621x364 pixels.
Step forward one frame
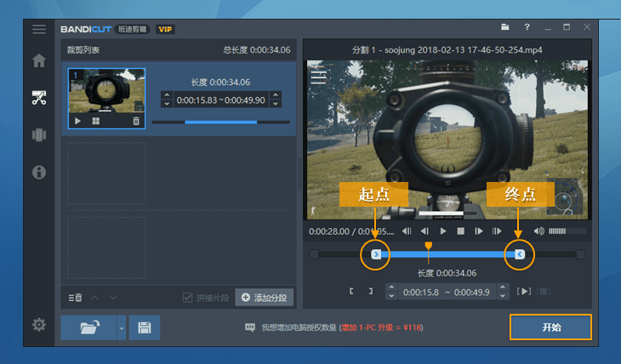479,231
